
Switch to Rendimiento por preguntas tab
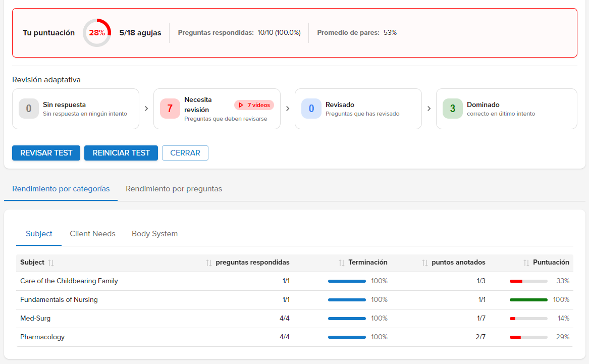click(x=174, y=189)
